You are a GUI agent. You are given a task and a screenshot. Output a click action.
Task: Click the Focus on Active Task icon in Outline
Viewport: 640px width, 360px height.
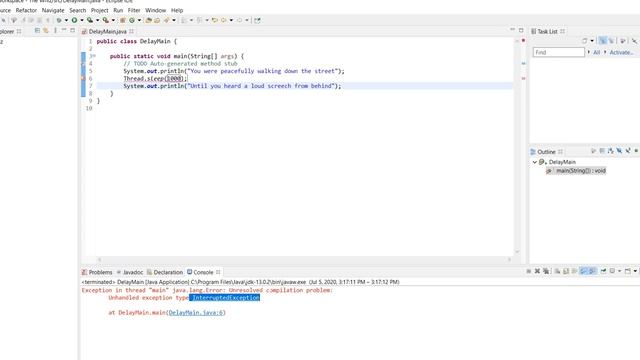pyautogui.click(x=594, y=151)
